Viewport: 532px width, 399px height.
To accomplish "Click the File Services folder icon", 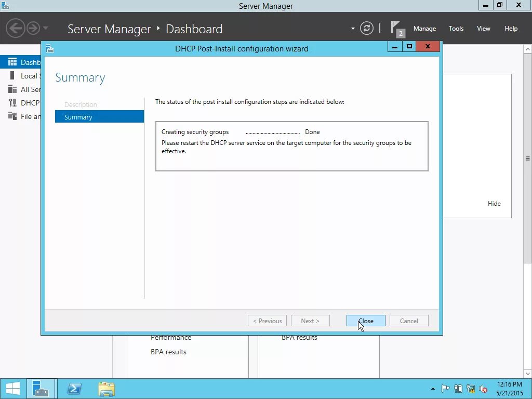I will click(12, 116).
